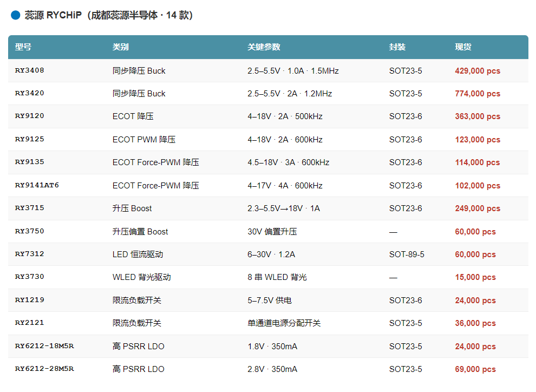Screen dimensions: 536x392
Task: Select model number RY3408
Action: click(29, 70)
